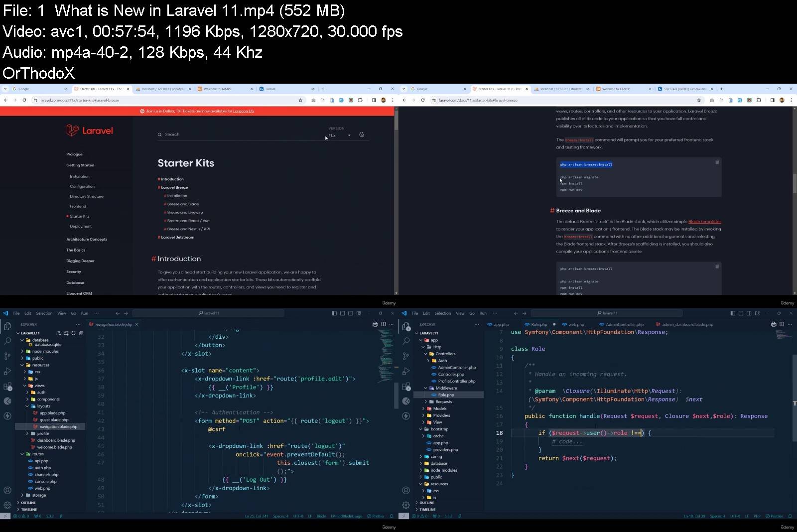Open a new tab in top-left browser
797x532 pixels.
click(x=323, y=89)
